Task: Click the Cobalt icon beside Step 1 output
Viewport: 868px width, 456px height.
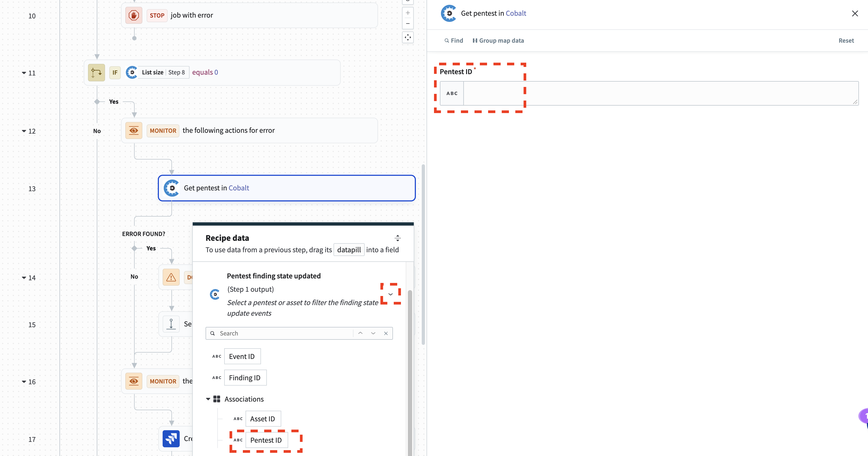Action: coord(215,294)
